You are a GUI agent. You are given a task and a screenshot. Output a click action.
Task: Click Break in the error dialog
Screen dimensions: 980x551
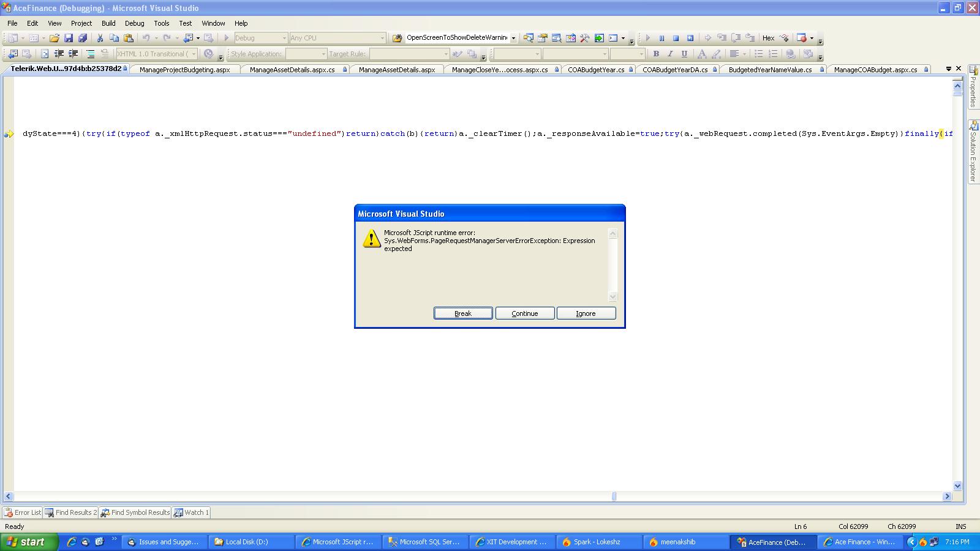[x=463, y=313]
